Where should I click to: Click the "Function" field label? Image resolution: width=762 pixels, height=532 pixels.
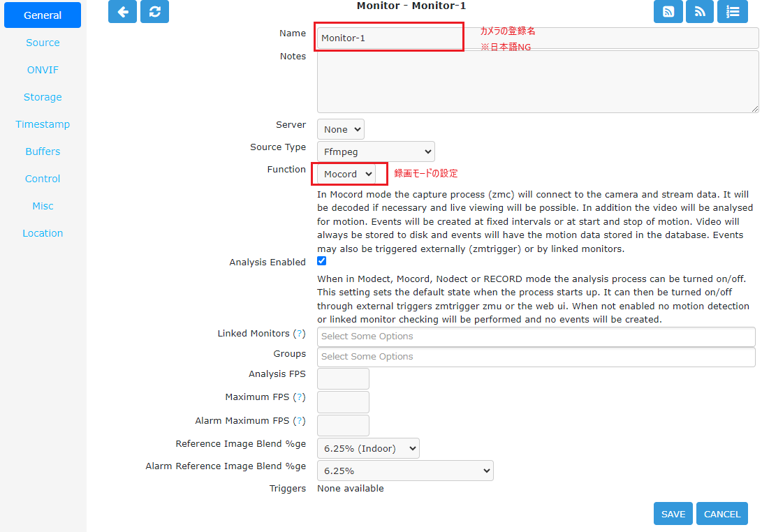pos(286,170)
